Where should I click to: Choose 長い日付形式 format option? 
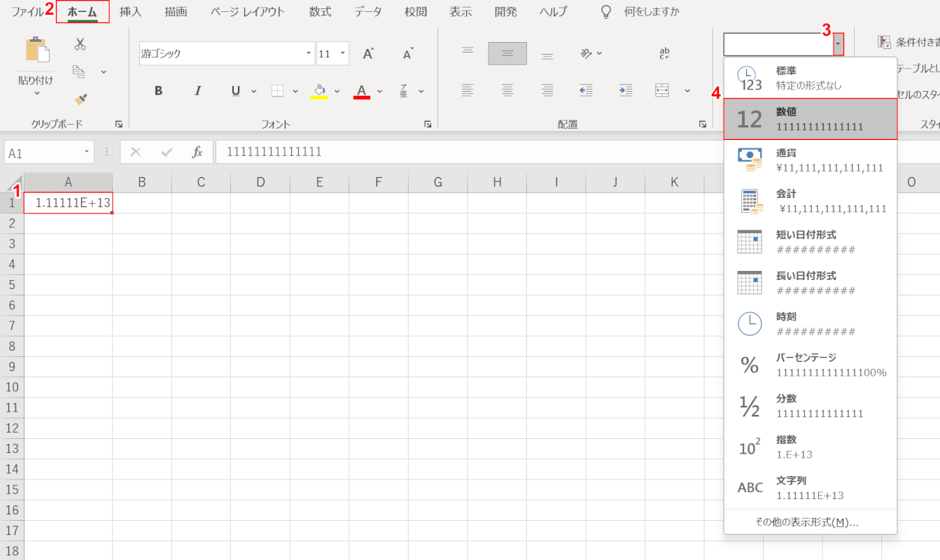click(811, 283)
